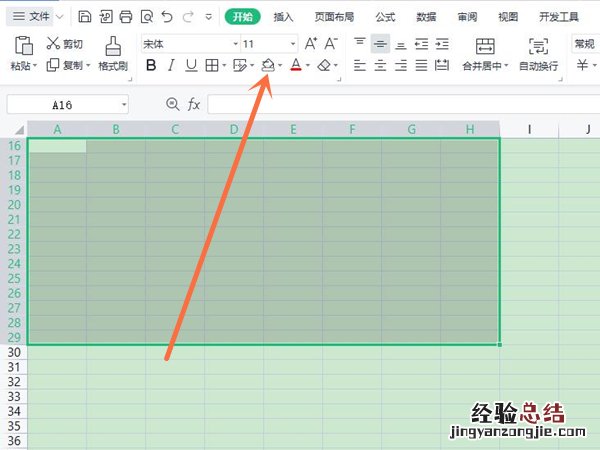The height and width of the screenshot is (450, 600).
Task: Decrease font size with A- icon
Action: (x=331, y=44)
